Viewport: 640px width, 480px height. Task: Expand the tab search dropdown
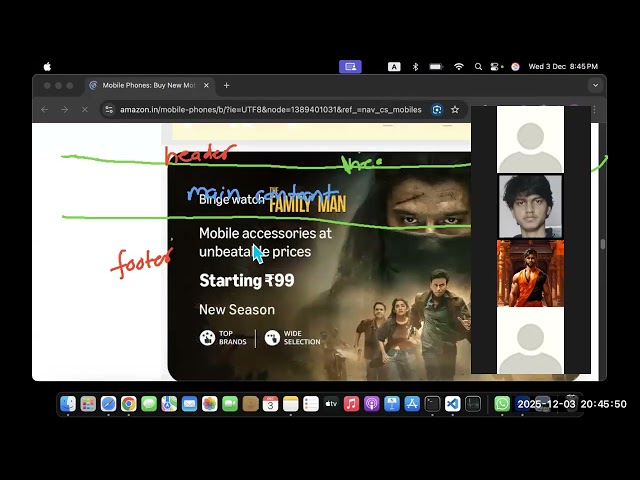pos(595,85)
